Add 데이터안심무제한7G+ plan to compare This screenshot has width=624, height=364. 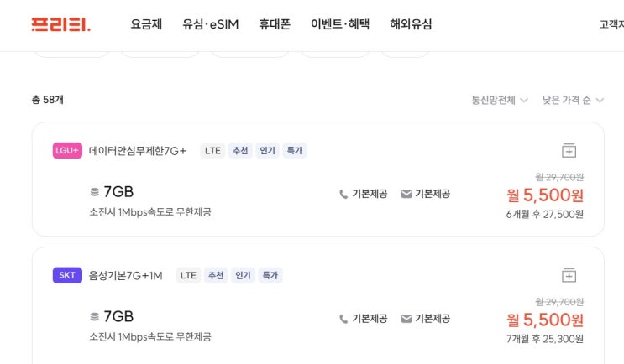pos(569,151)
